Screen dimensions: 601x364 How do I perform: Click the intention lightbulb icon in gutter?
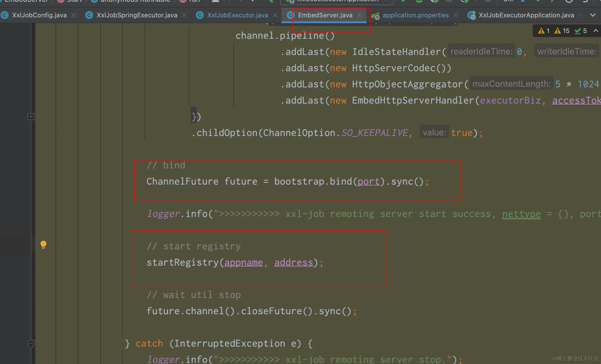[43, 244]
